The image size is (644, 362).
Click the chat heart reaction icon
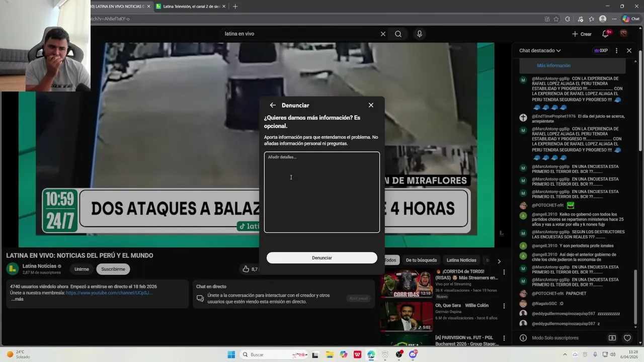tap(627, 338)
